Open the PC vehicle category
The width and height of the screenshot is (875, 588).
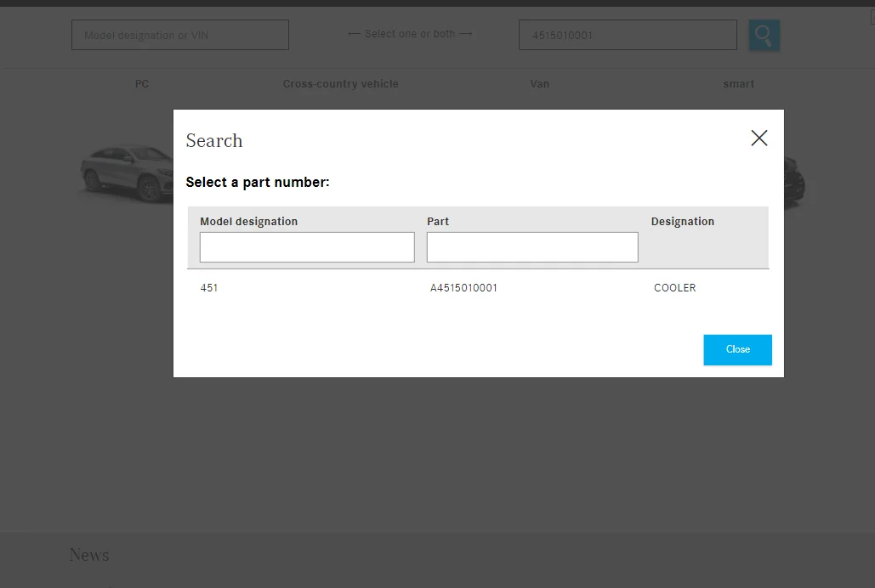(142, 83)
